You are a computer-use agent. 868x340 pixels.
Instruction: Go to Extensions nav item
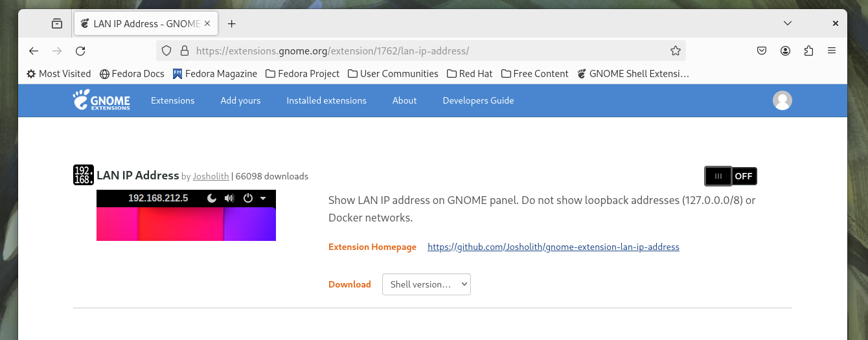coord(172,100)
